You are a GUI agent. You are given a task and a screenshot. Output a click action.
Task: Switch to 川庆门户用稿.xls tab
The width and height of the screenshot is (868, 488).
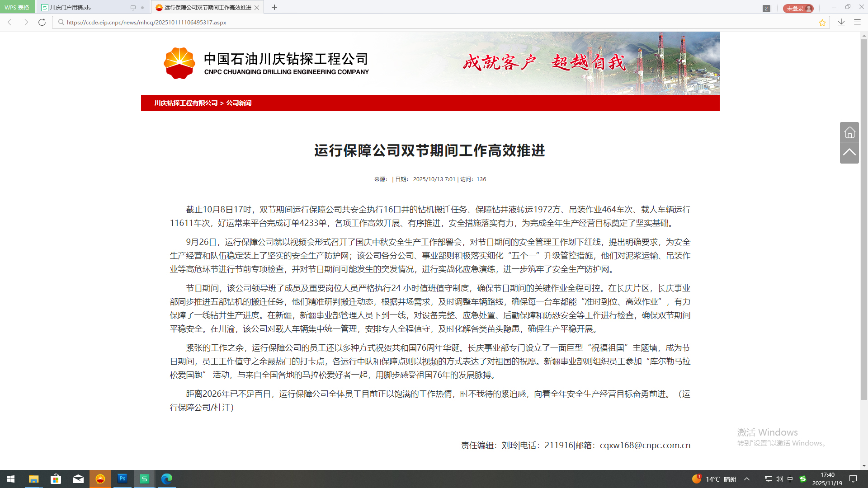(x=70, y=8)
